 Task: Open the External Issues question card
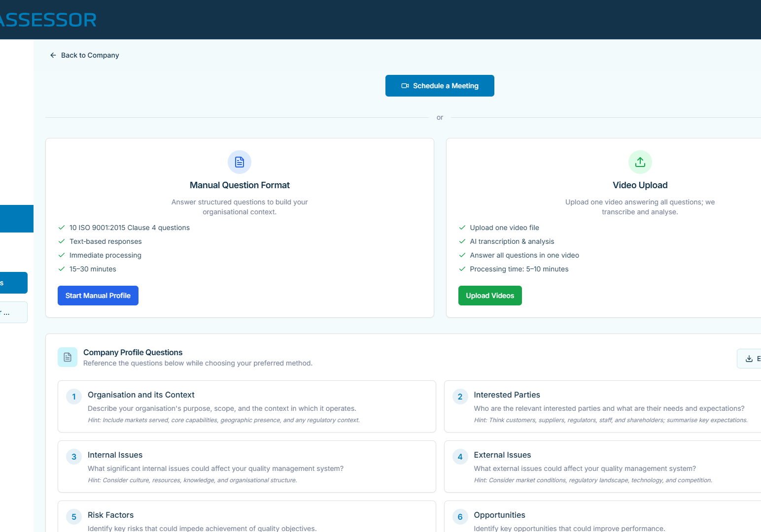pos(602,466)
